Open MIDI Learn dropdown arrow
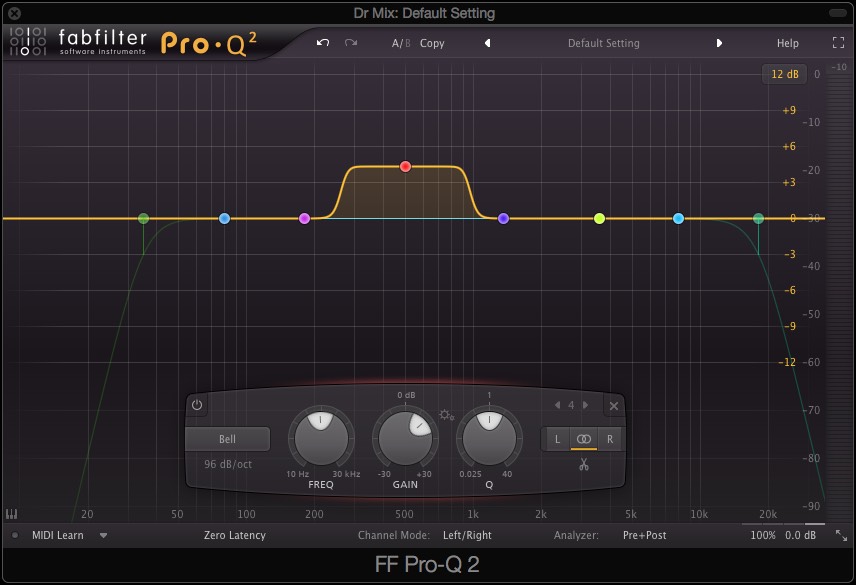Viewport: 856px width, 585px height. pyautogui.click(x=103, y=536)
